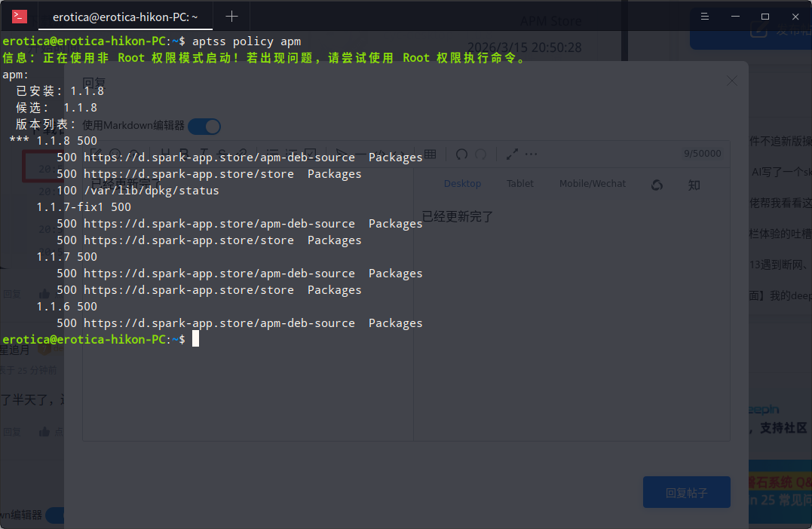Screen dimensions: 812x529
Task: Insert a table via editor toolbar table icon
Action: [430, 154]
